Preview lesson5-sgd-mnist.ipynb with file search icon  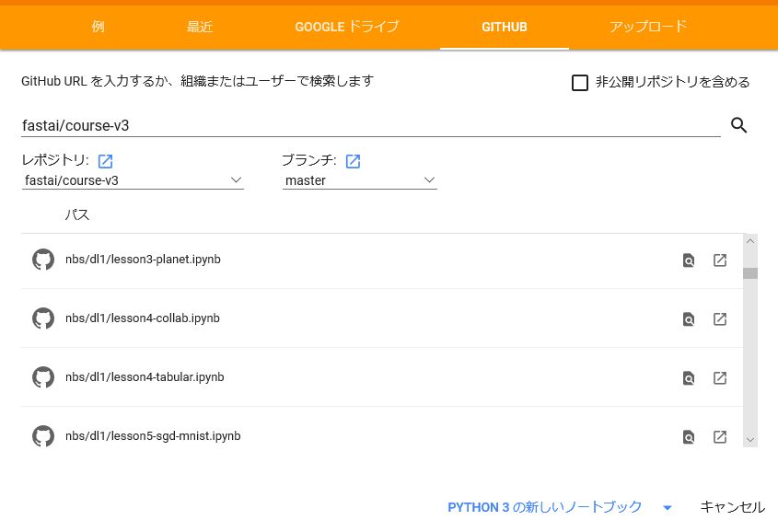point(689,437)
